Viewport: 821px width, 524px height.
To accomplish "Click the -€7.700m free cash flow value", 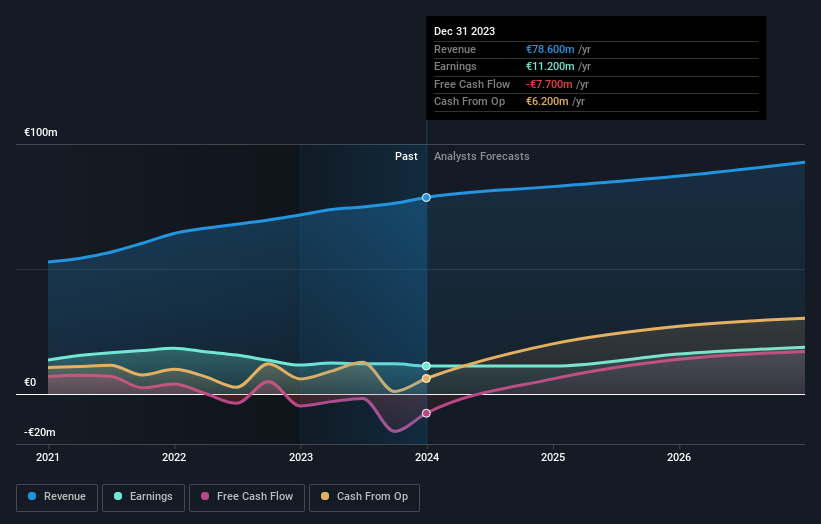I will 549,84.
